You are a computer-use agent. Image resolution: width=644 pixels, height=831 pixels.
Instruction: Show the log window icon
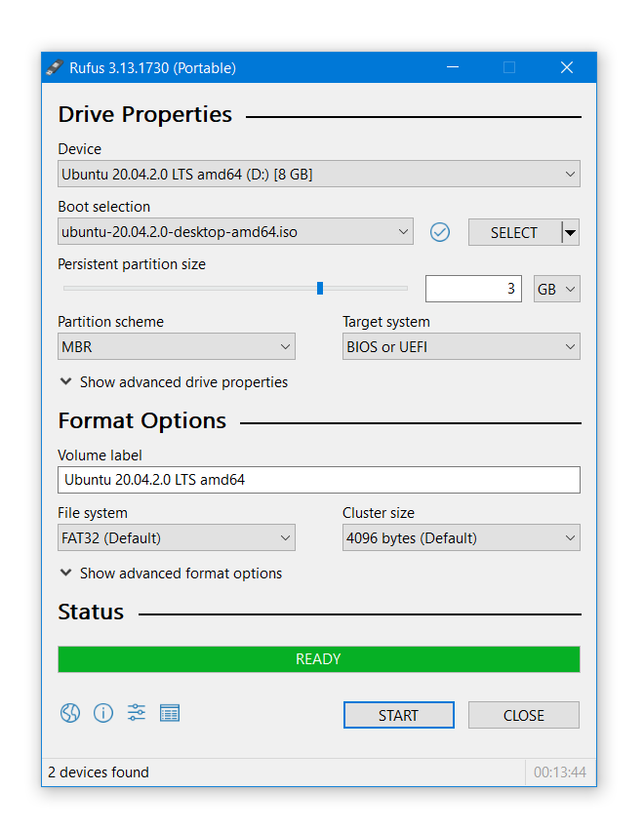point(170,713)
